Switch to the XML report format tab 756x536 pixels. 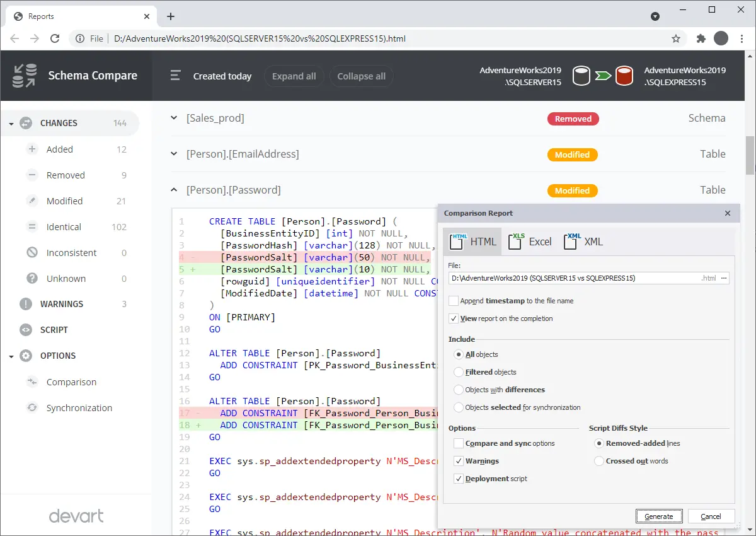(583, 242)
